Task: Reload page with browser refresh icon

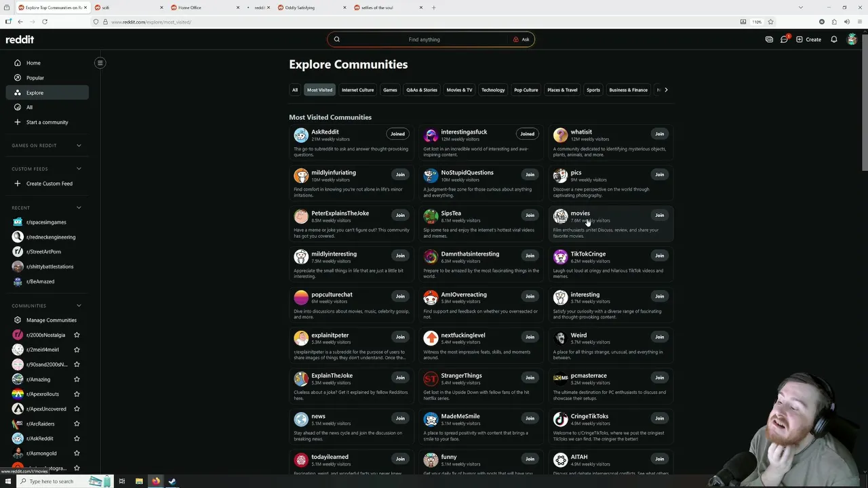Action: (x=45, y=22)
